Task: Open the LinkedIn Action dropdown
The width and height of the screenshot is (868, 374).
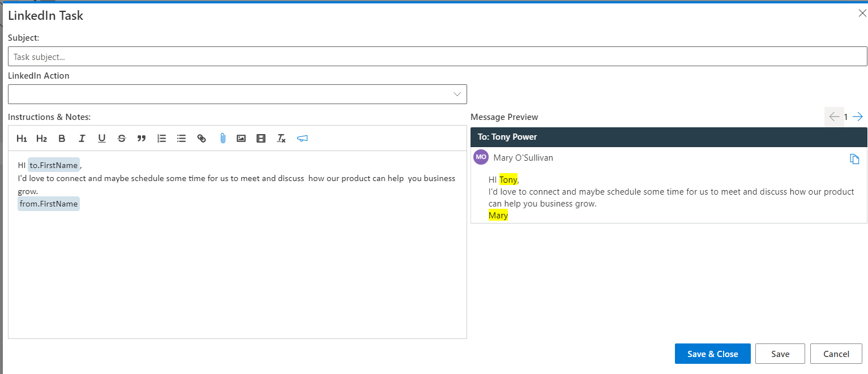Action: tap(237, 94)
